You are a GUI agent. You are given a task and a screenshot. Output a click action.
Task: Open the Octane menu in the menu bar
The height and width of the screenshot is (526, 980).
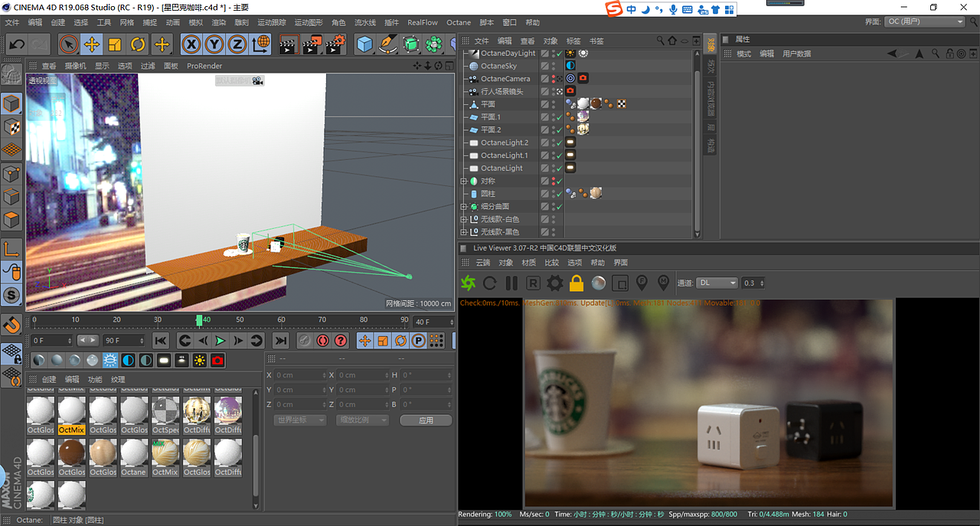[x=459, y=23]
